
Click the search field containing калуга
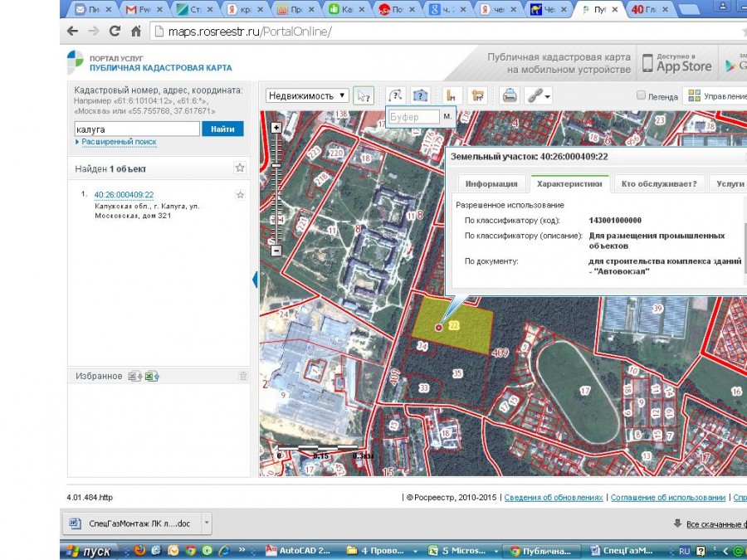pyautogui.click(x=136, y=129)
